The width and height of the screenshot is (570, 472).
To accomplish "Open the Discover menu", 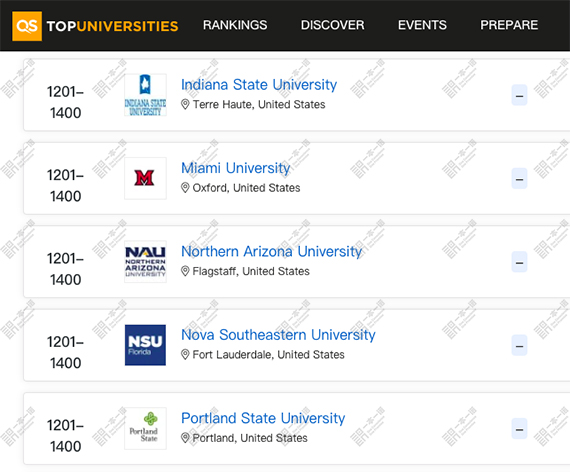I will pyautogui.click(x=332, y=25).
